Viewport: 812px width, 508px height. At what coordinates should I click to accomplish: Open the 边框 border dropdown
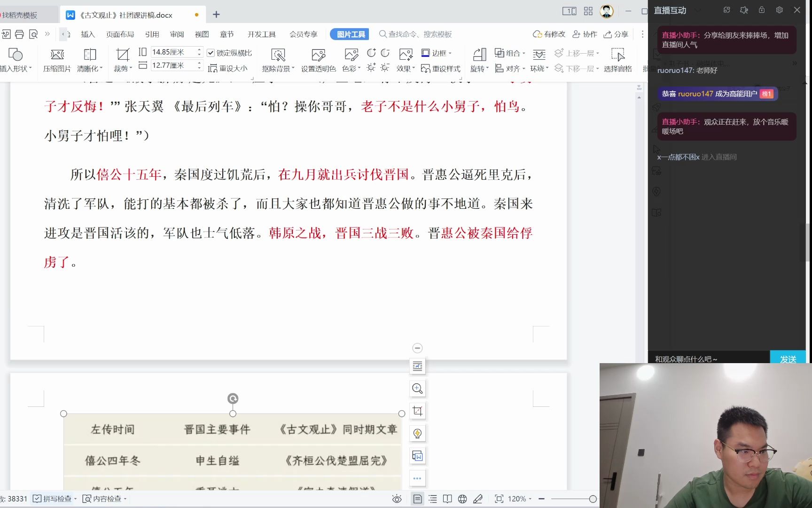(437, 53)
